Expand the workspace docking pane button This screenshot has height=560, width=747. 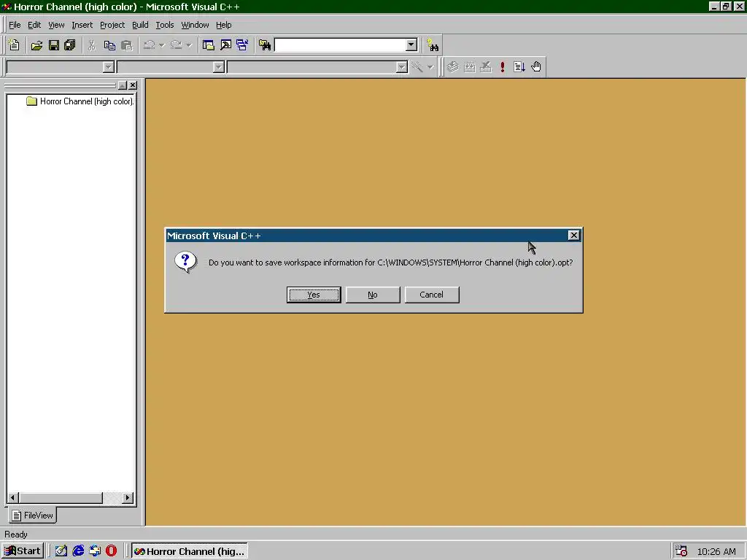pyautogui.click(x=123, y=85)
